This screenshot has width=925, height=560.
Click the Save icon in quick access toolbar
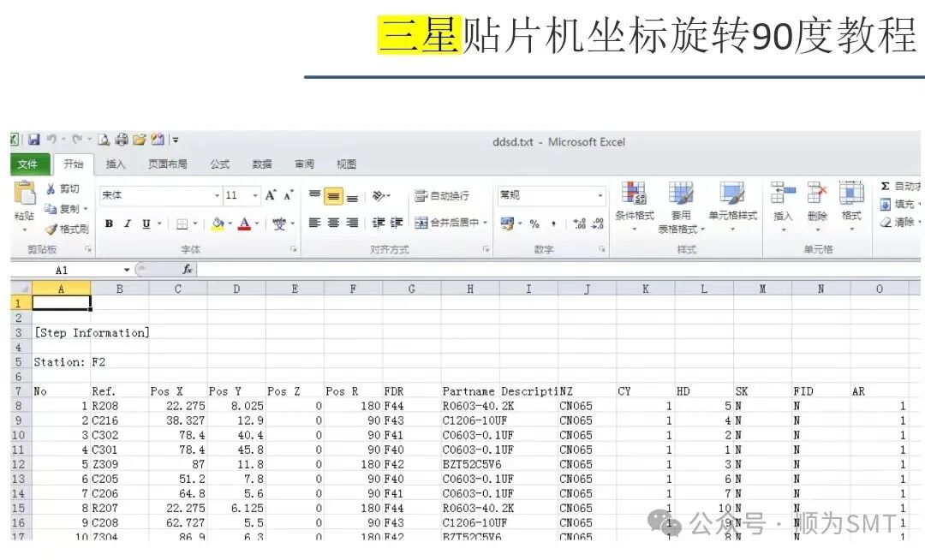(x=33, y=140)
